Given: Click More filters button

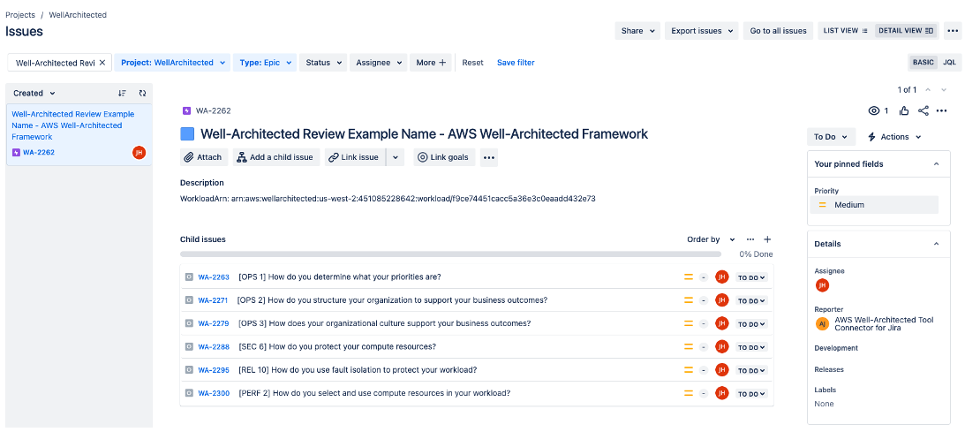Looking at the screenshot, I should [x=431, y=63].
